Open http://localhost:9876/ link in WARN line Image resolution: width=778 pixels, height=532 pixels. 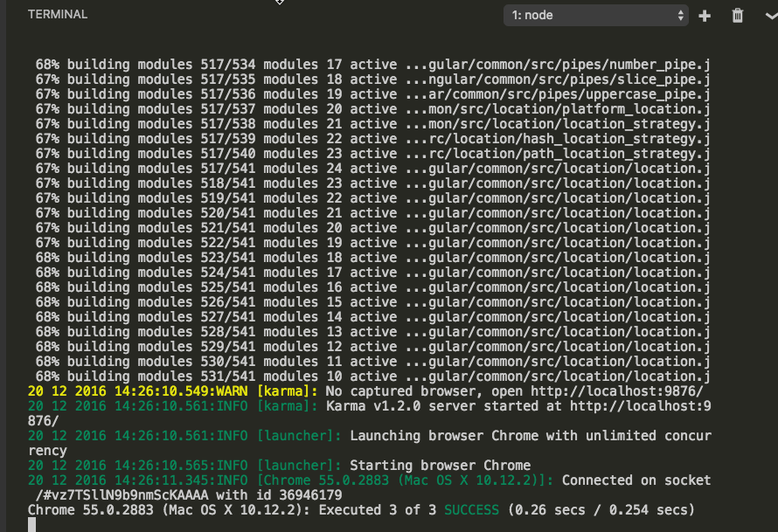click(x=617, y=391)
